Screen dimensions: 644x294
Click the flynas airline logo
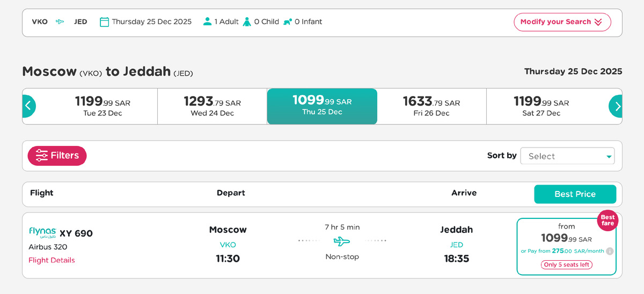coord(42,232)
